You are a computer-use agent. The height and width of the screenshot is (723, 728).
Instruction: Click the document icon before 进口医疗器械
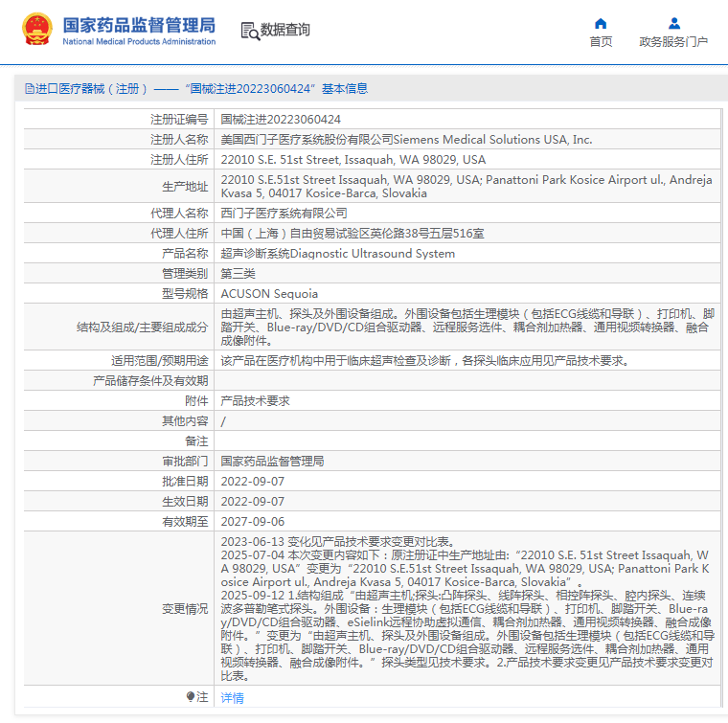(29, 89)
